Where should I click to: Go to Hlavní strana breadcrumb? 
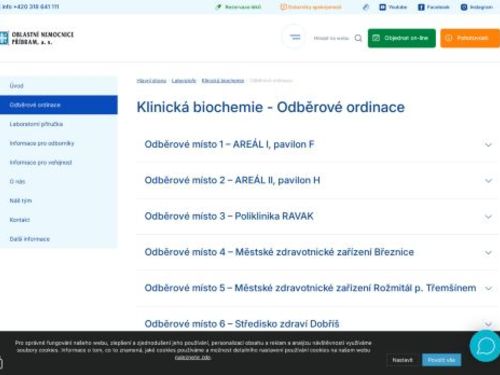tap(151, 81)
